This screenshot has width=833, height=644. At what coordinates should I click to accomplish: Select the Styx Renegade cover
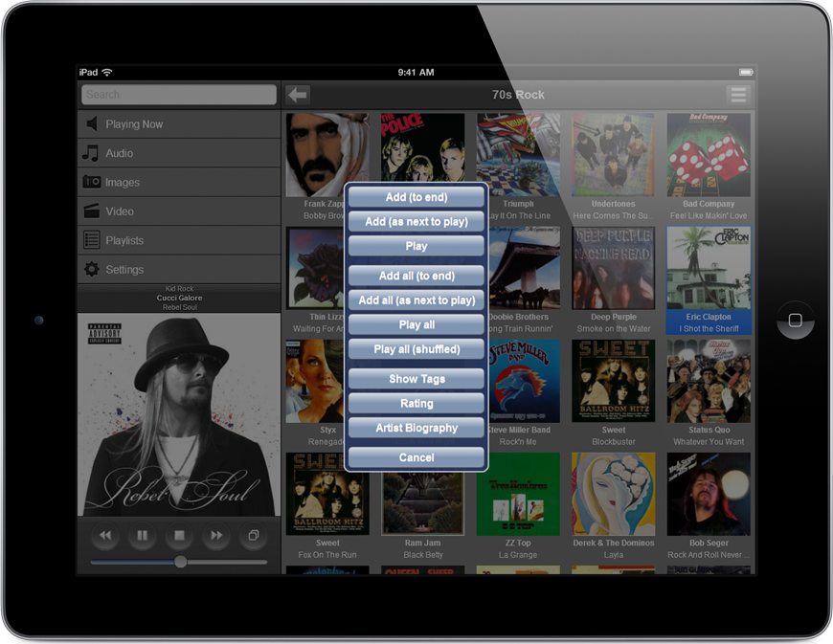pyautogui.click(x=316, y=381)
